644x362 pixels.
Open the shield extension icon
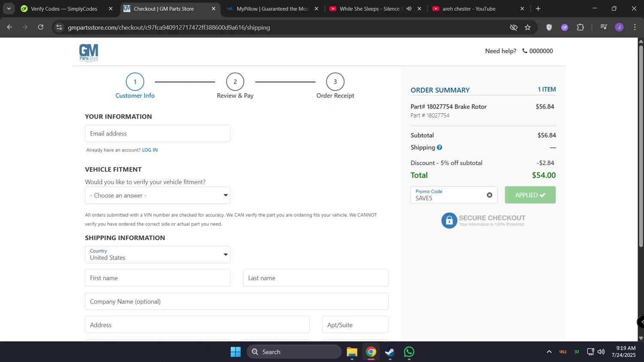(549, 27)
